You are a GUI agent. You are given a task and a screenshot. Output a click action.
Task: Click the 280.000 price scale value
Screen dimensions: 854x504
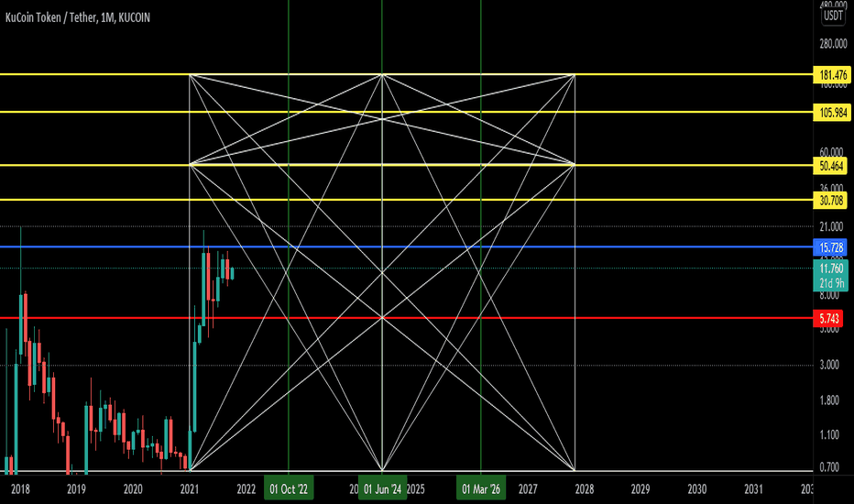pyautogui.click(x=833, y=44)
